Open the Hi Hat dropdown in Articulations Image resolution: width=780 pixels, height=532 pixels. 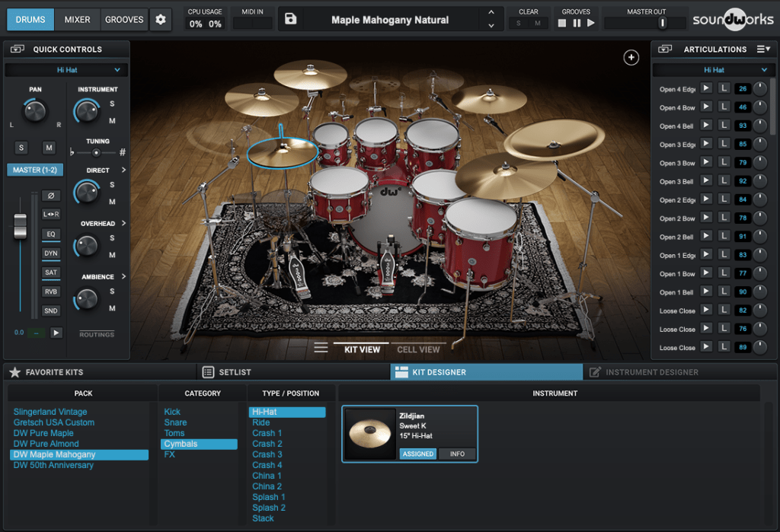714,70
